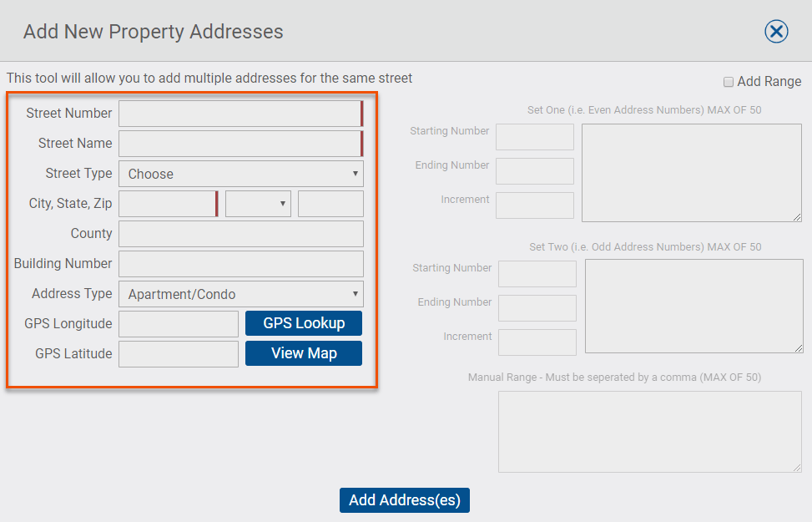Viewport: 812px width, 522px height.
Task: Click inside the Street Name field
Action: tap(240, 143)
